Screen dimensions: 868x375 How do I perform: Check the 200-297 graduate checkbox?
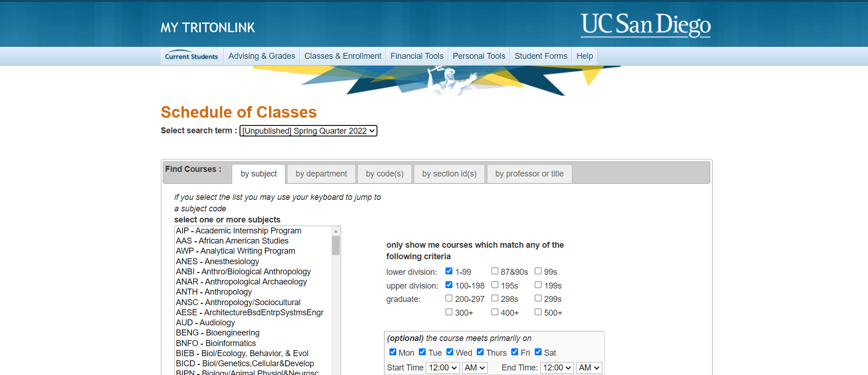click(449, 298)
